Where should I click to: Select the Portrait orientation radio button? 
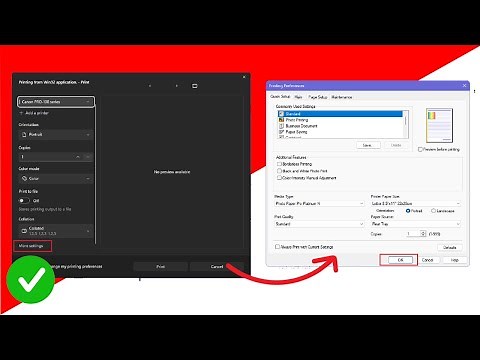pyautogui.click(x=408, y=211)
